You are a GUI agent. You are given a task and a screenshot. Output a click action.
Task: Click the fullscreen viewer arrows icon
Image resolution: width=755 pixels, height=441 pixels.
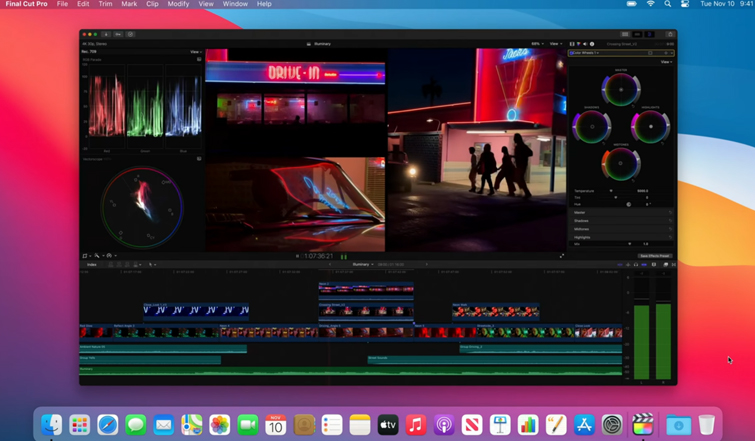pyautogui.click(x=562, y=256)
